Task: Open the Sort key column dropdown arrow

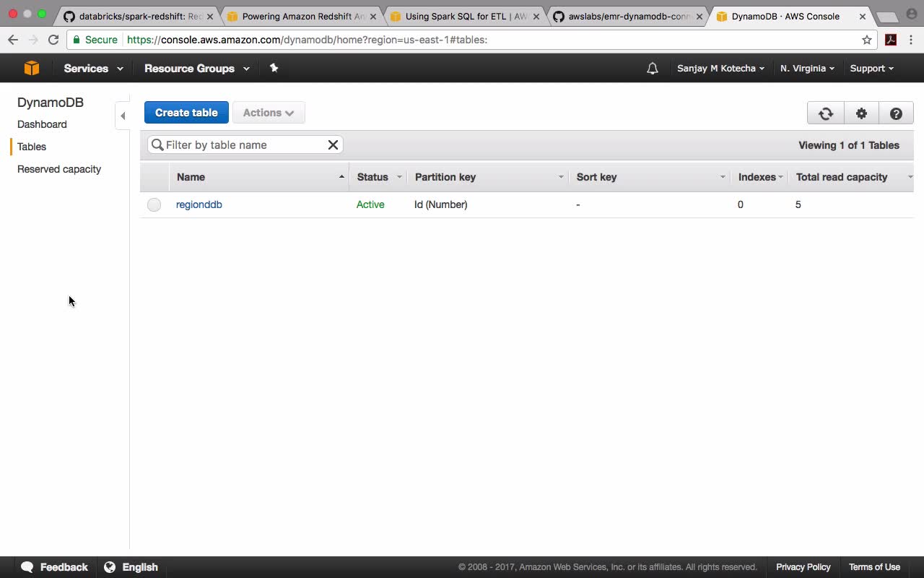Action: (x=723, y=177)
